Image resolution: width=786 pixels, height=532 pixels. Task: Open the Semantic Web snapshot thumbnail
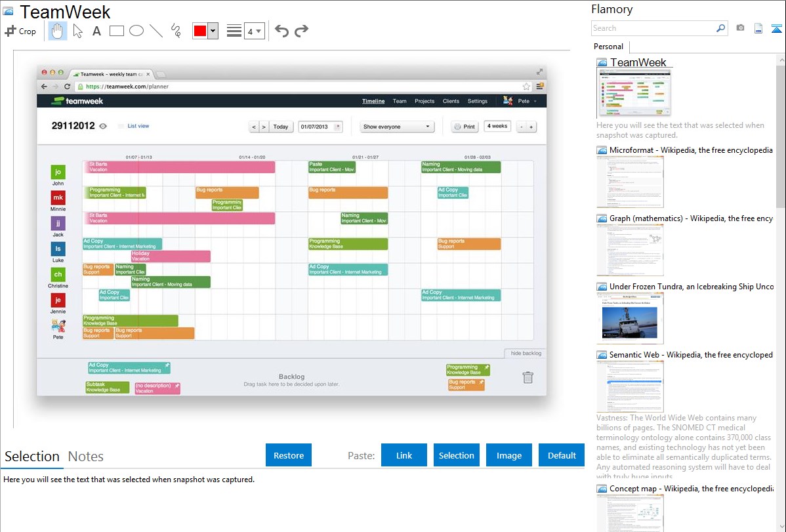click(630, 386)
